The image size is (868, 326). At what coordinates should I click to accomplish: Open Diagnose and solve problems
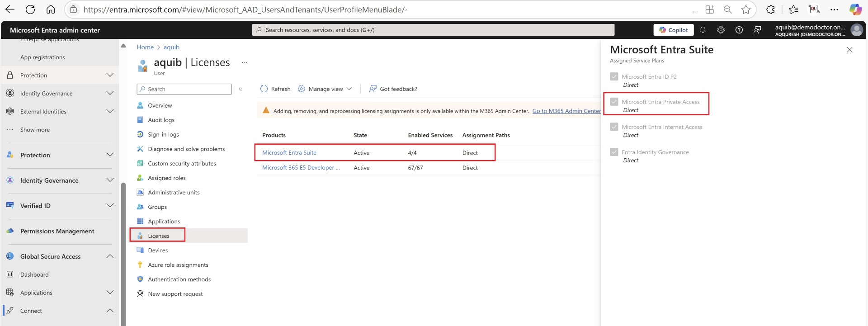[186, 149]
